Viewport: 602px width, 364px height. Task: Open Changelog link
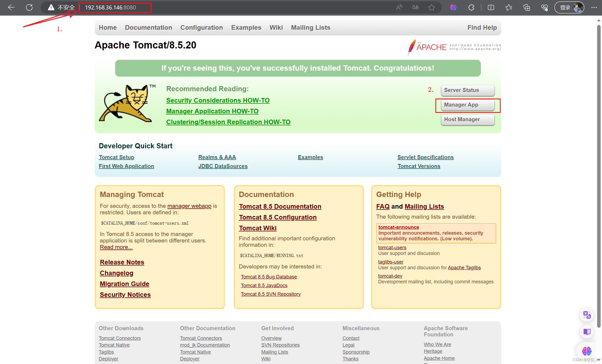point(116,273)
